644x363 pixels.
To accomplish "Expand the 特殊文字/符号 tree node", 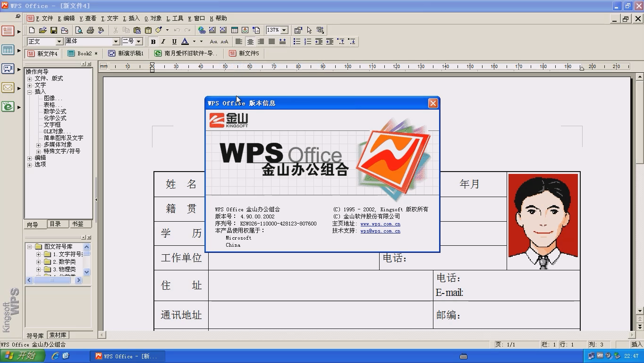I will tap(39, 151).
